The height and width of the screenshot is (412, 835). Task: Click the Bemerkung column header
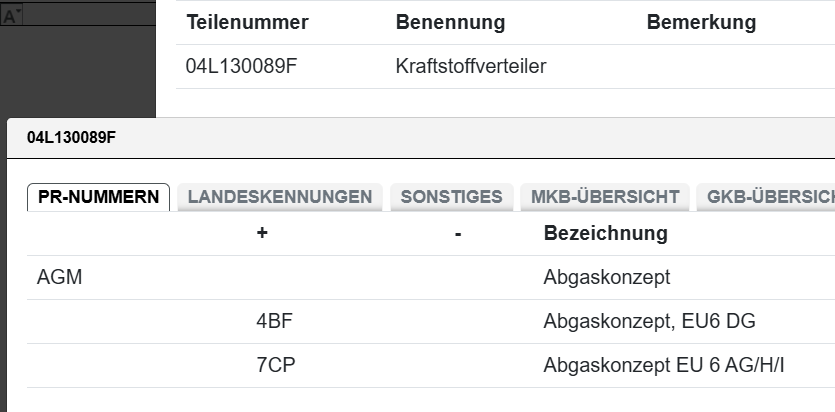(x=701, y=22)
